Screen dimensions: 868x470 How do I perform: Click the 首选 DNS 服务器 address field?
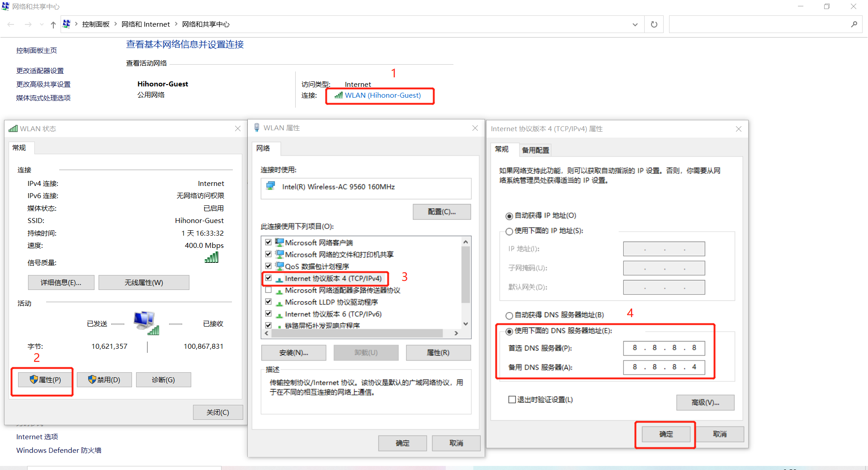664,348
